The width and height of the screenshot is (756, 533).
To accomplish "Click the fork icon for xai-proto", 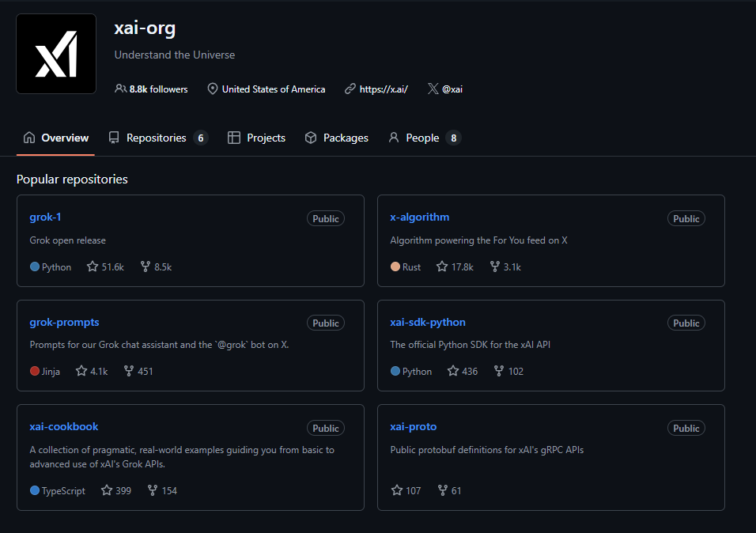I will point(443,490).
